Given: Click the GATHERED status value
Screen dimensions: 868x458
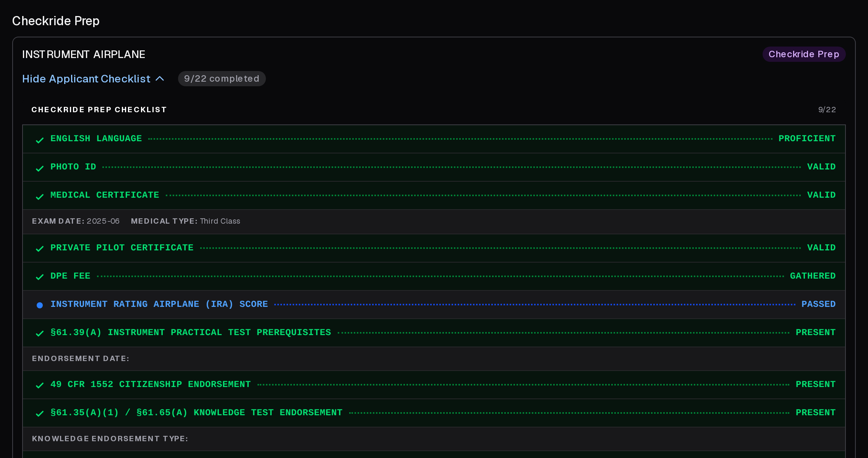Looking at the screenshot, I should [813, 276].
